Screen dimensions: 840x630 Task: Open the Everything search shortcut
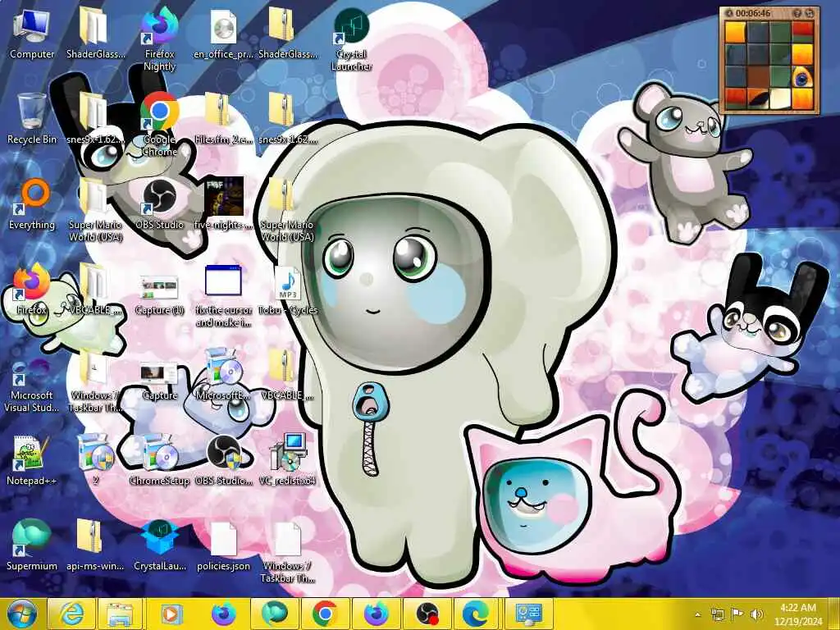point(32,204)
